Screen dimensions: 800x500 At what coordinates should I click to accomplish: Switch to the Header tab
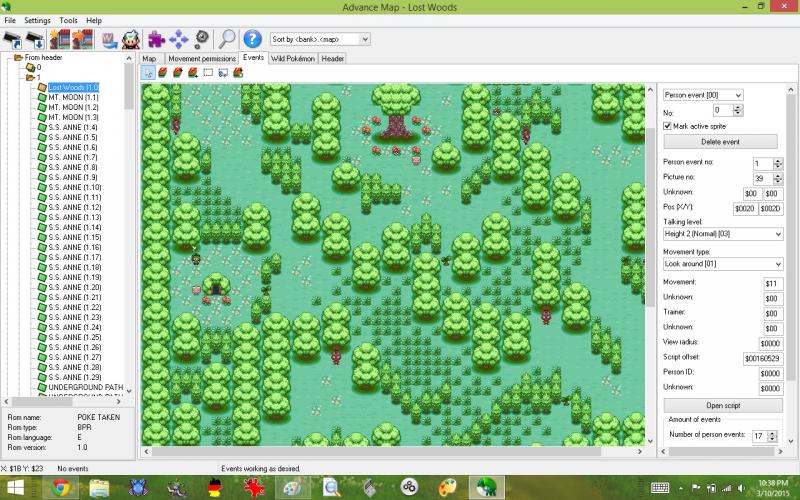click(x=333, y=59)
